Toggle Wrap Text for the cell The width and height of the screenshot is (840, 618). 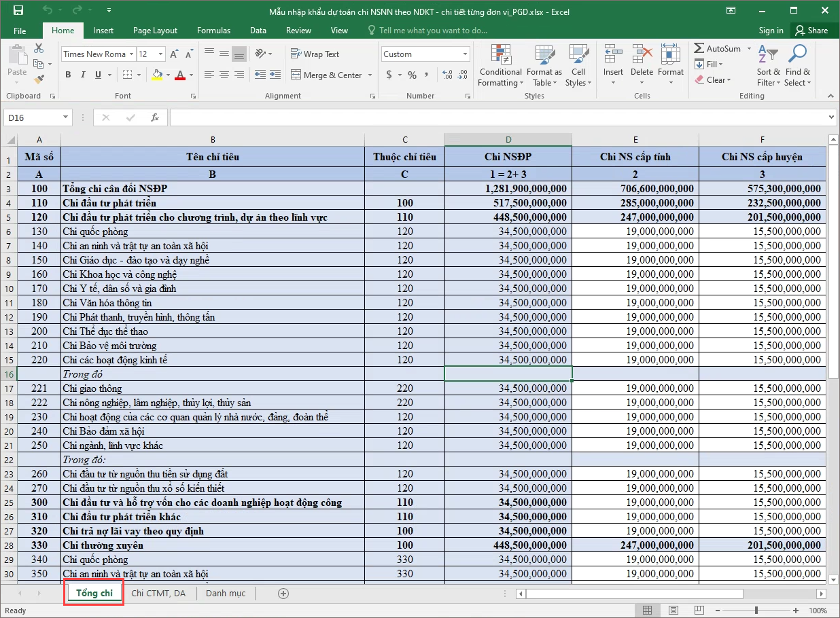[x=315, y=54]
